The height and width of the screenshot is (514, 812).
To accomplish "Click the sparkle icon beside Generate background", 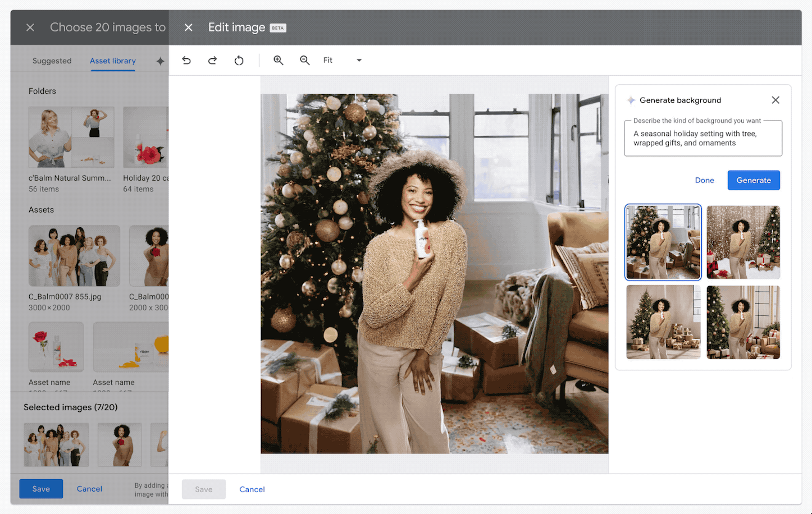I will pyautogui.click(x=631, y=100).
